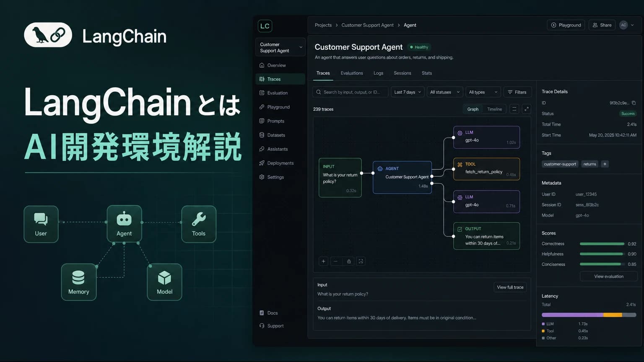Viewport: 644px width, 362px height.
Task: Switch to the Evaluations tab
Action: tap(352, 73)
